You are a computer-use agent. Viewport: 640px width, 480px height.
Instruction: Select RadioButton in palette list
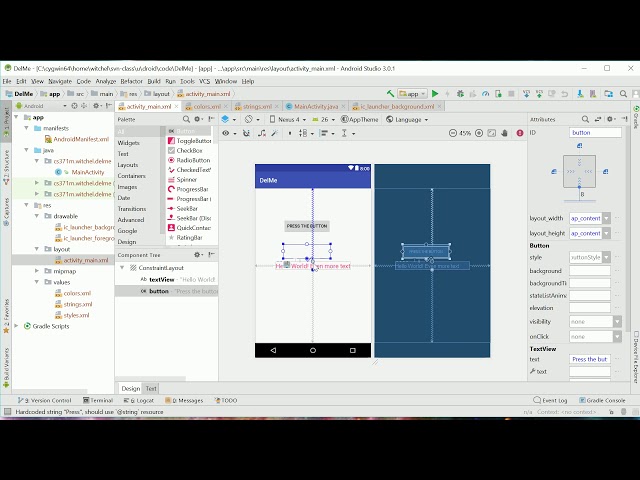click(x=190, y=160)
